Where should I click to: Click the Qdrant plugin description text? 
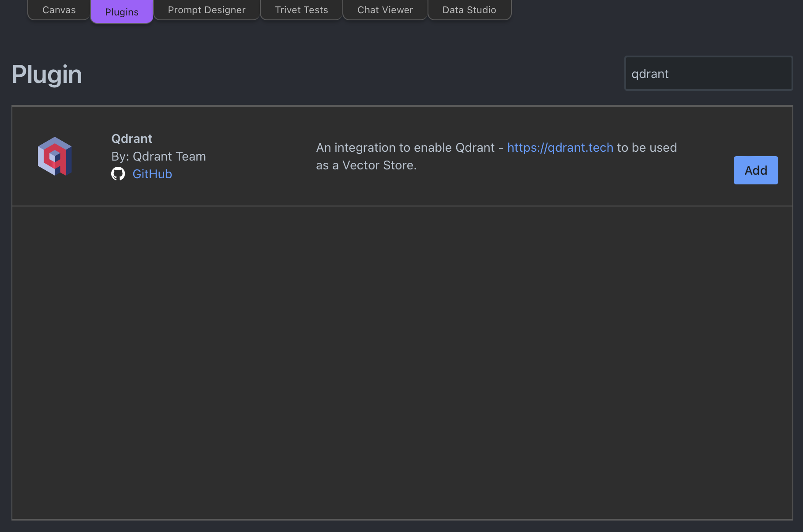click(x=496, y=156)
